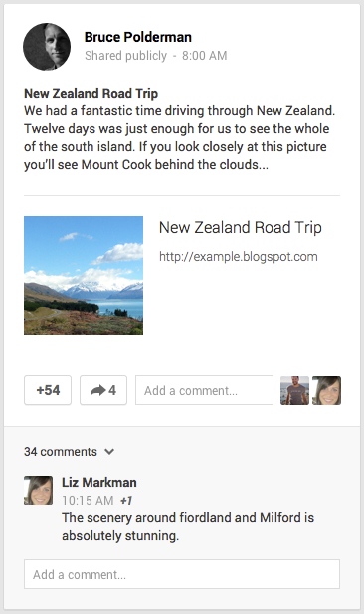The width and height of the screenshot is (364, 614).
Task: Open the http://example.blogspot.com URL
Action: (239, 257)
